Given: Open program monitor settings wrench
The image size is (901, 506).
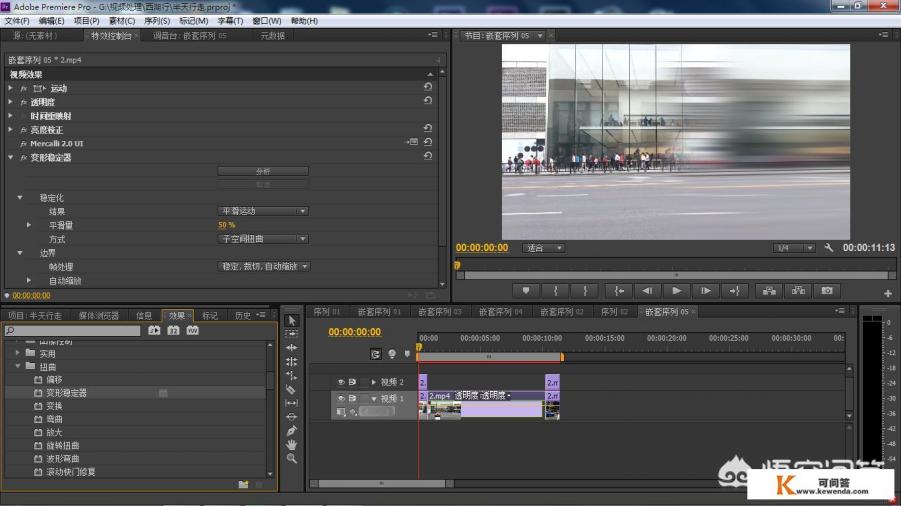Looking at the screenshot, I should [828, 248].
